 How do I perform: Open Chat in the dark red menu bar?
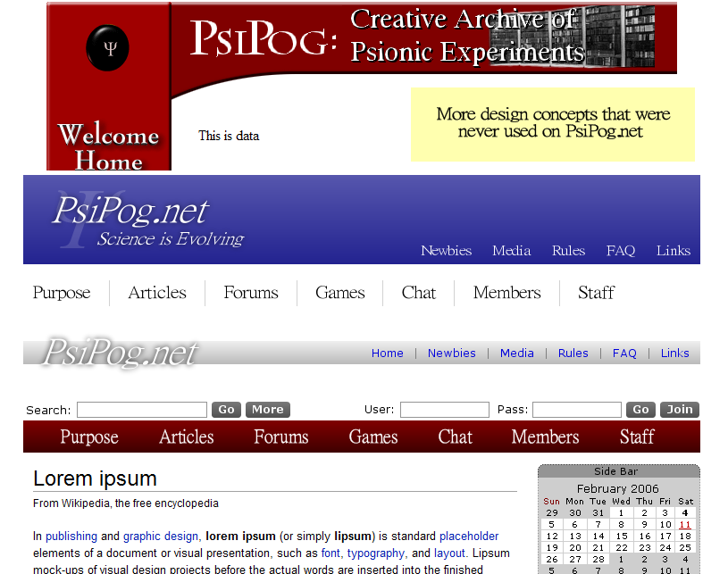456,437
